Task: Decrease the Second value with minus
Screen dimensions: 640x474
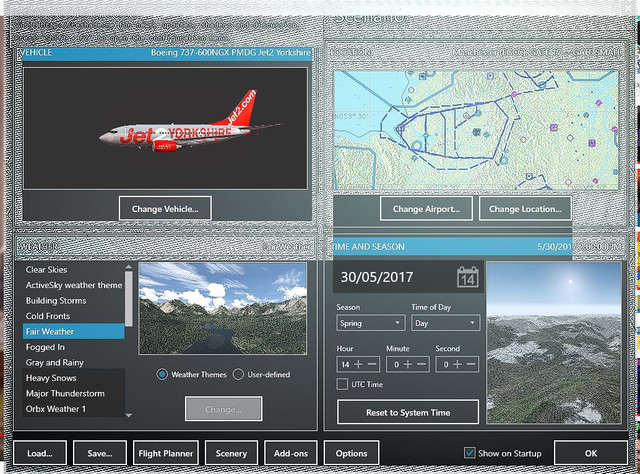Action: pos(471,364)
